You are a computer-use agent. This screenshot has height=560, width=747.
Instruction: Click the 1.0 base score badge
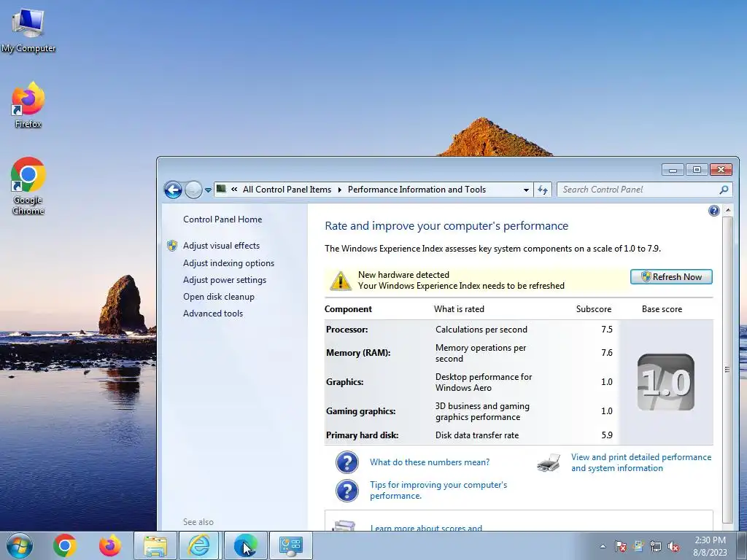[666, 382]
